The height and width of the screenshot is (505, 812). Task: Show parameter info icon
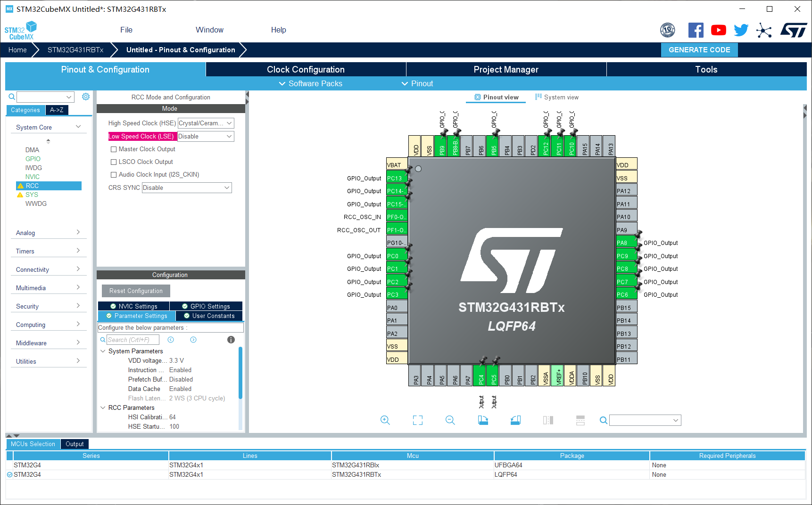coord(231,340)
